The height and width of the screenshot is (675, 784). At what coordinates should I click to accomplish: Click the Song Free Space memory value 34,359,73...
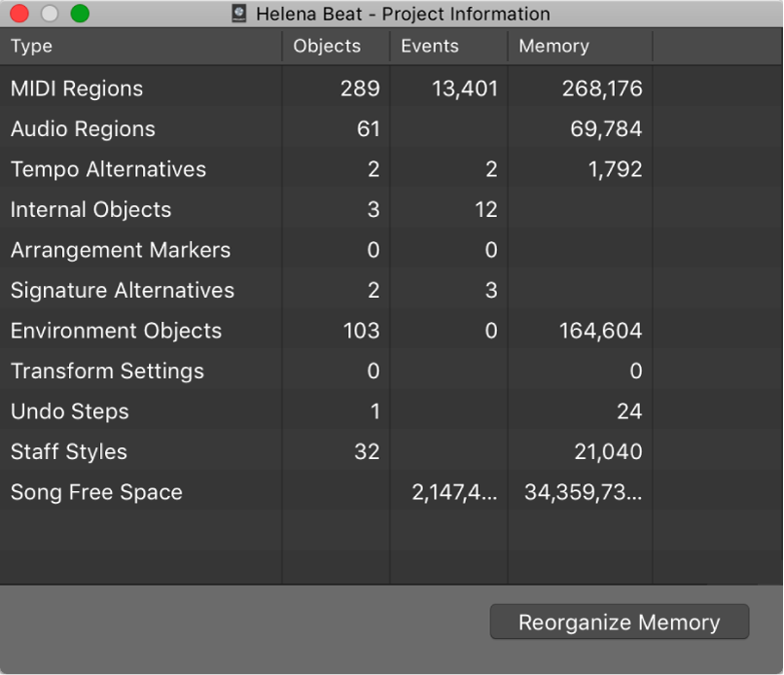pos(583,492)
